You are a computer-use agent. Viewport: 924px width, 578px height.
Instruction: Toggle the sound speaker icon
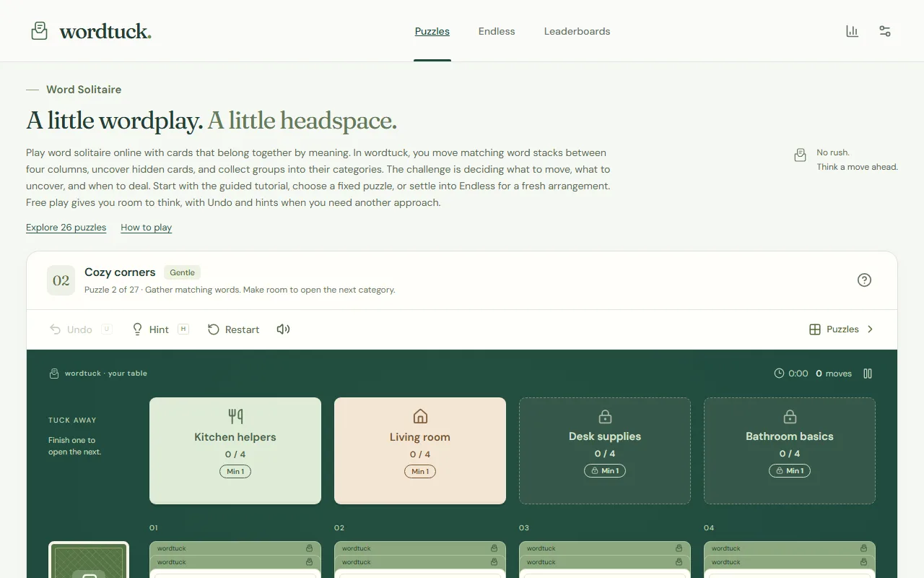pyautogui.click(x=283, y=329)
